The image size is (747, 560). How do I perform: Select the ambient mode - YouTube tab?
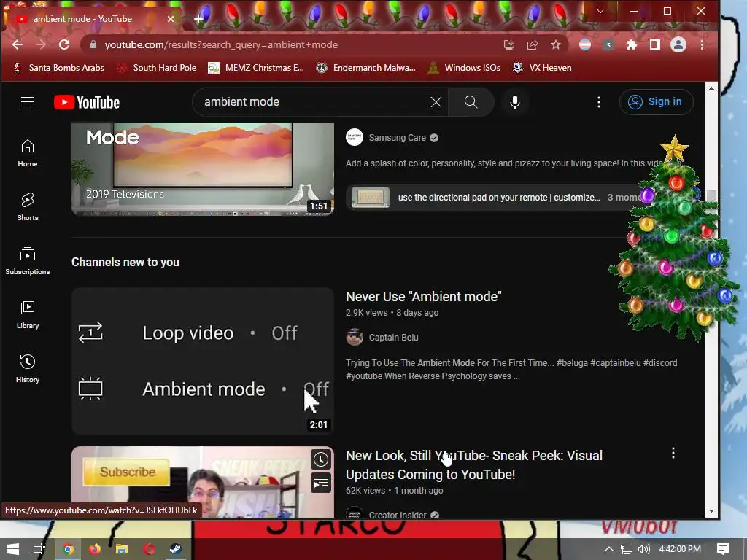pos(90,18)
